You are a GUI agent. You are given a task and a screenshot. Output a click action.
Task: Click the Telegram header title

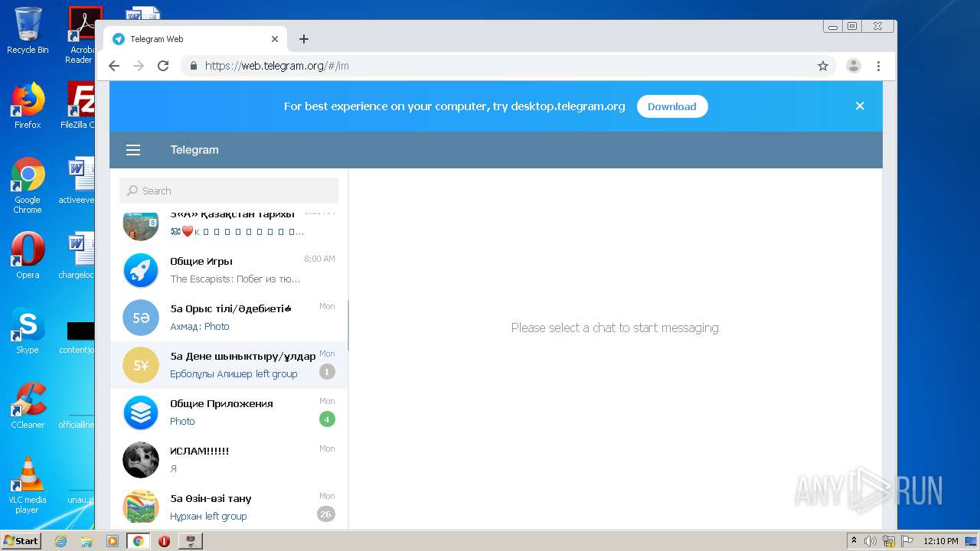(x=194, y=150)
